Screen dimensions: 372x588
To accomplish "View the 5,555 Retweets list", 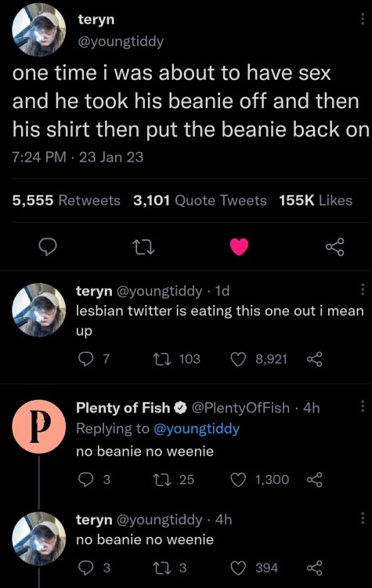I will pos(67,200).
